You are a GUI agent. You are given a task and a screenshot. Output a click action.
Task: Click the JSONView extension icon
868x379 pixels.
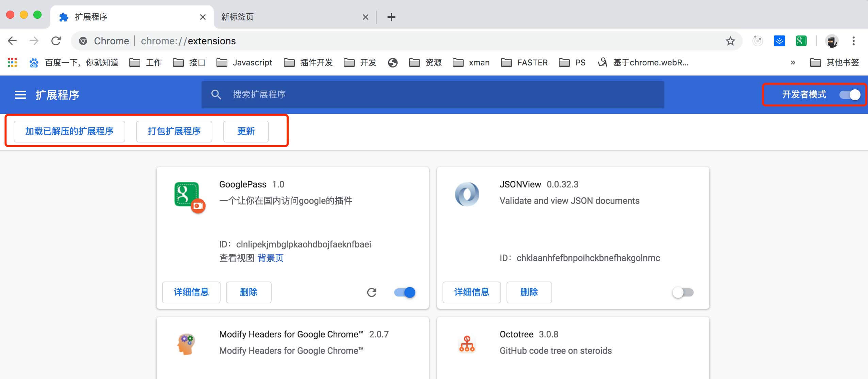pos(467,194)
